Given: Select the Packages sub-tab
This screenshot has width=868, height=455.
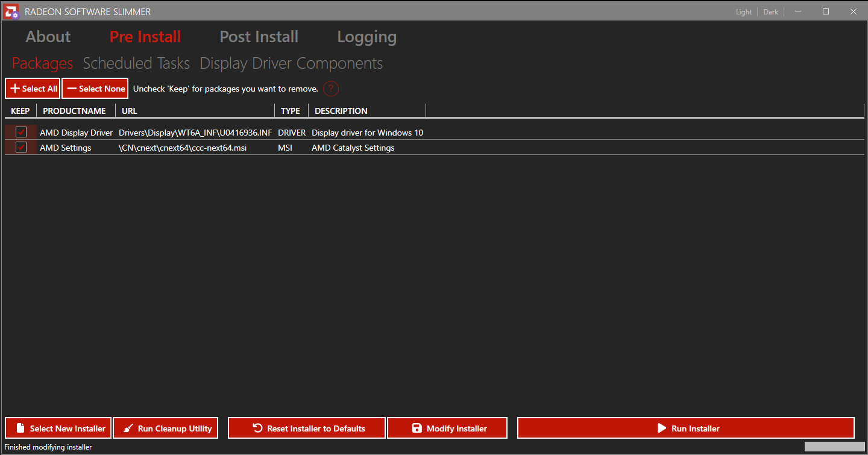Looking at the screenshot, I should [x=42, y=63].
